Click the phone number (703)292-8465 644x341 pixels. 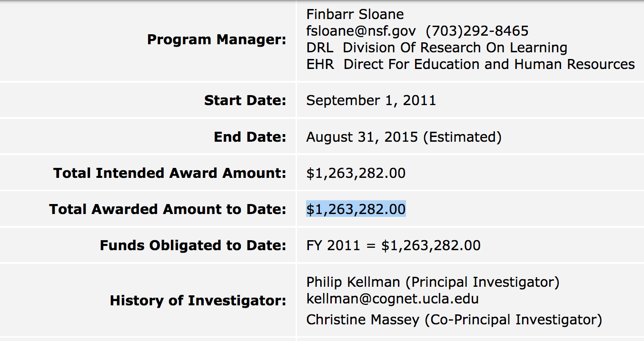(477, 31)
